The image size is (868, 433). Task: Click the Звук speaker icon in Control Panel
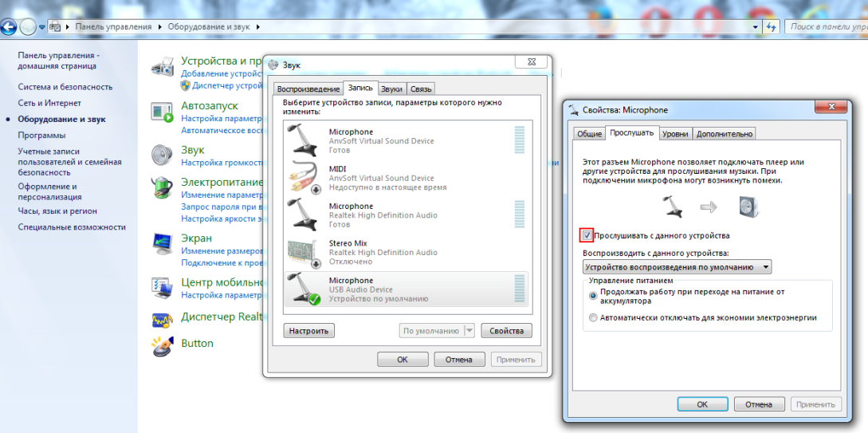(x=162, y=154)
